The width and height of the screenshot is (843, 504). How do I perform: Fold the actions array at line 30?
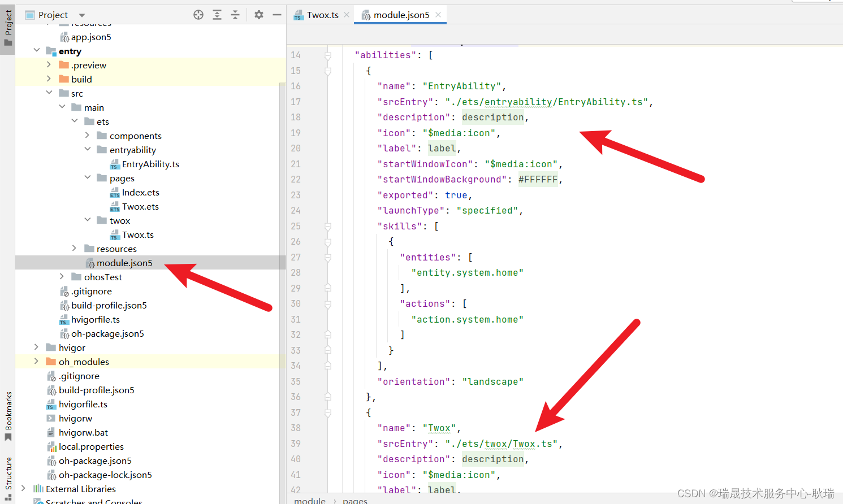[328, 304]
